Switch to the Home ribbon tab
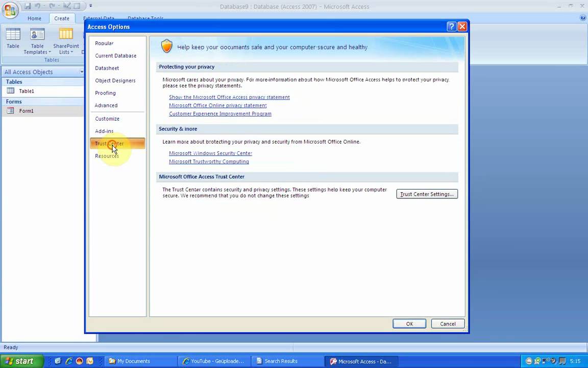588x368 pixels. click(34, 18)
